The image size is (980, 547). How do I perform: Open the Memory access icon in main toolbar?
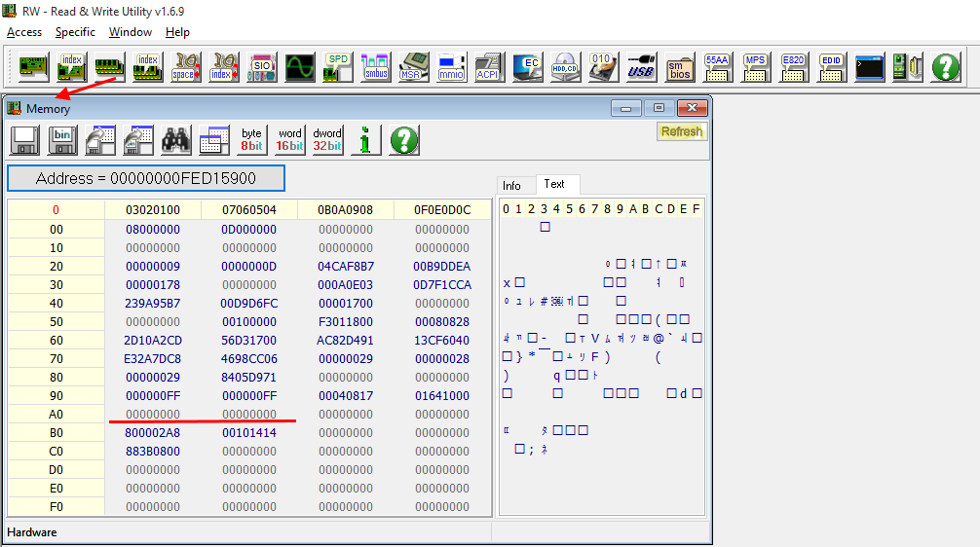(109, 67)
